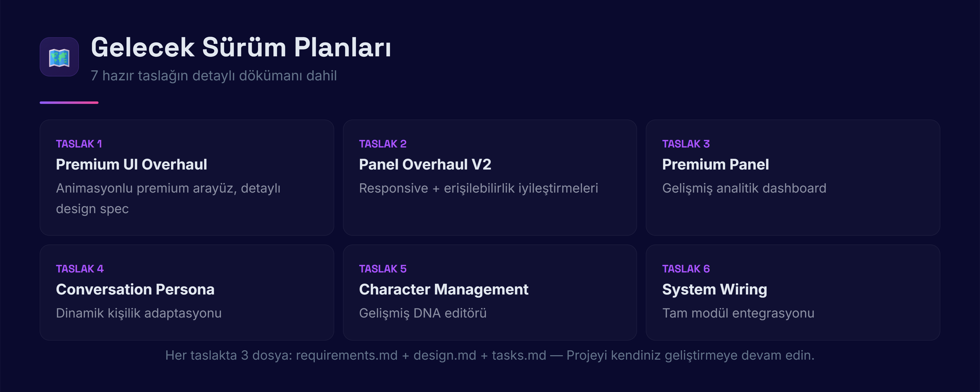
Task: Click the TASLAK 5 label
Action: click(x=382, y=269)
